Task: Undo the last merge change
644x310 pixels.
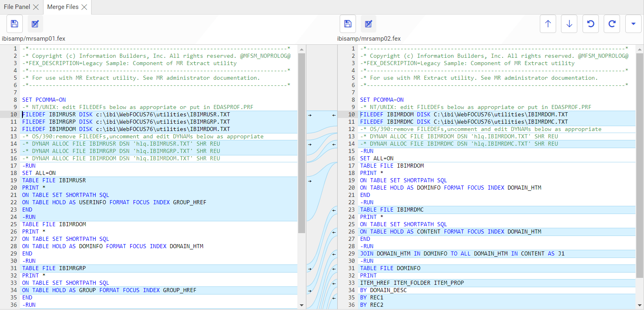Action: pos(591,24)
